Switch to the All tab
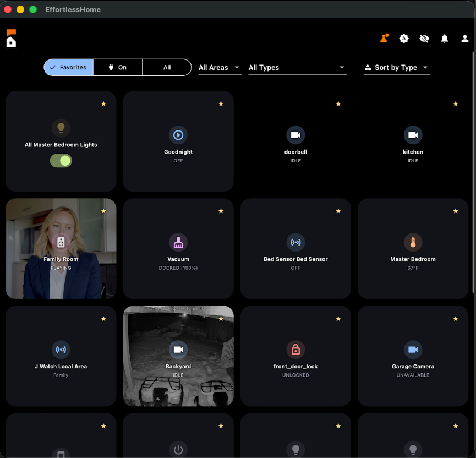 coord(167,67)
